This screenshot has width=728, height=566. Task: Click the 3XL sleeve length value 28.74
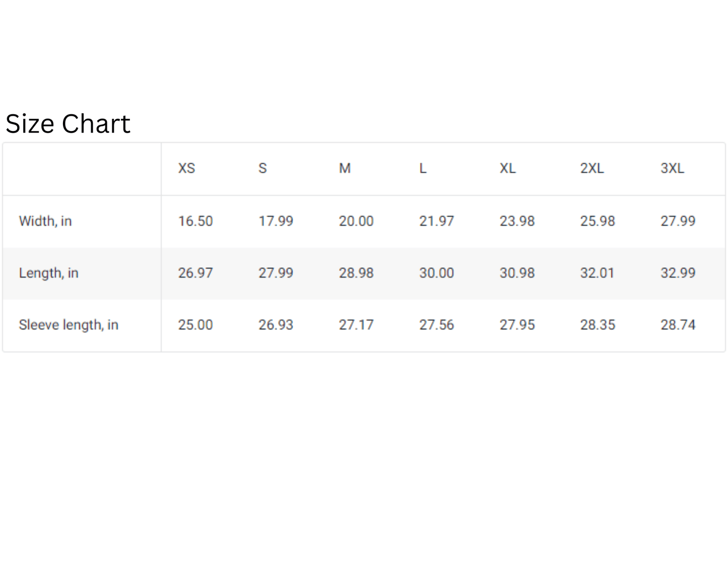(x=678, y=325)
